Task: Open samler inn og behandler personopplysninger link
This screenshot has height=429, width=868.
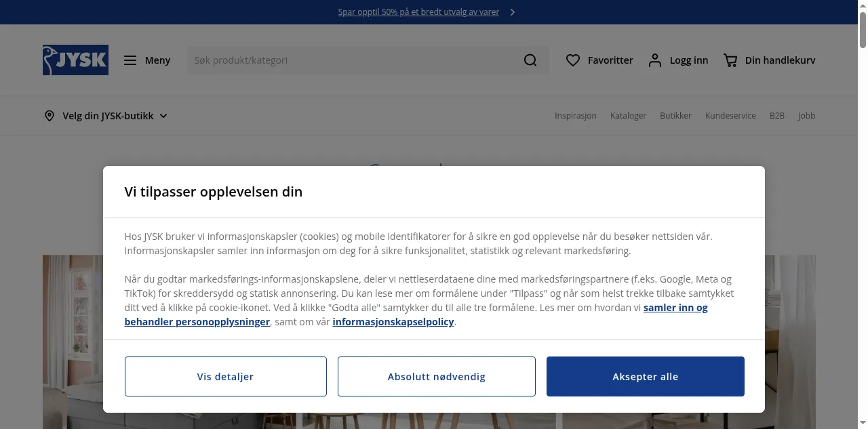Action: (x=197, y=322)
